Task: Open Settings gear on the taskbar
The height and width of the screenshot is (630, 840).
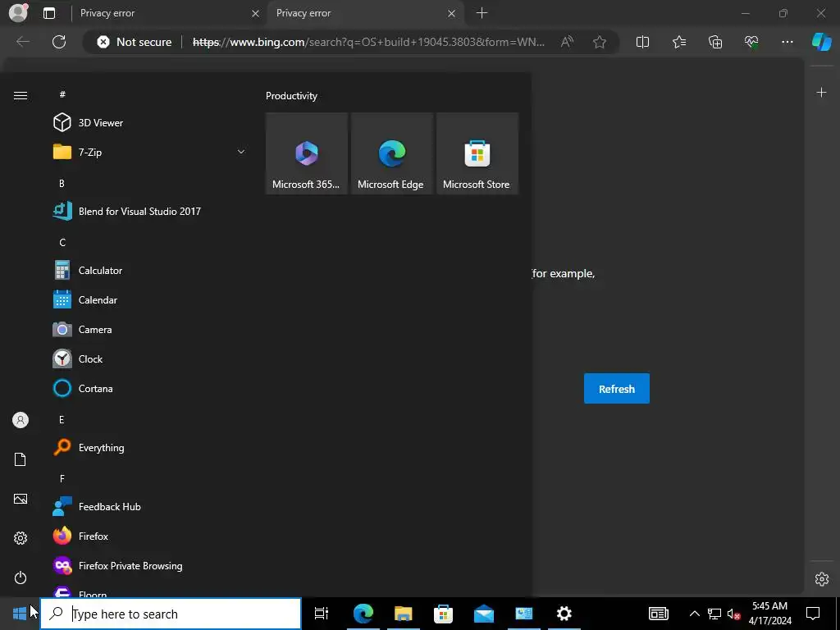Action: point(564,614)
